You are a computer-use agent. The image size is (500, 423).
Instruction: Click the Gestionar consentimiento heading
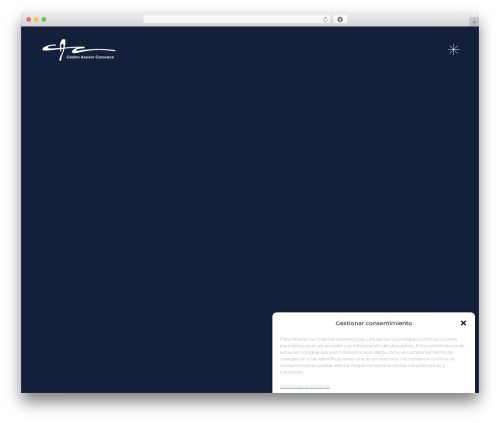374,323
